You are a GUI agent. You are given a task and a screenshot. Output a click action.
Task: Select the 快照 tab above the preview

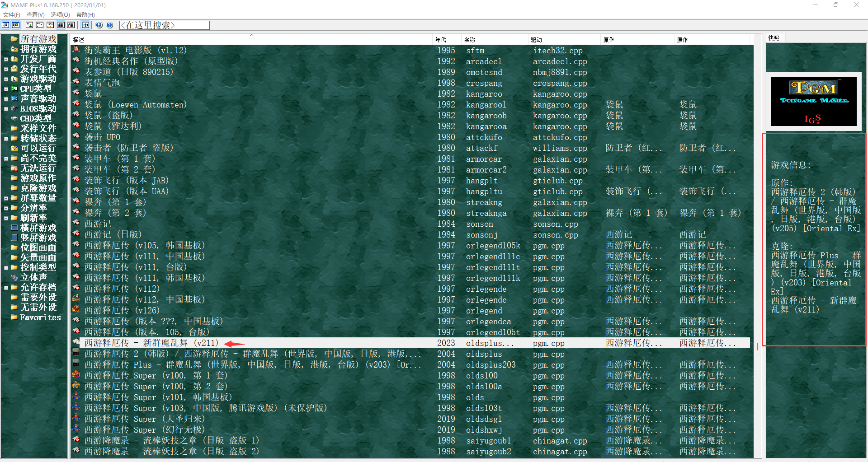(774, 38)
